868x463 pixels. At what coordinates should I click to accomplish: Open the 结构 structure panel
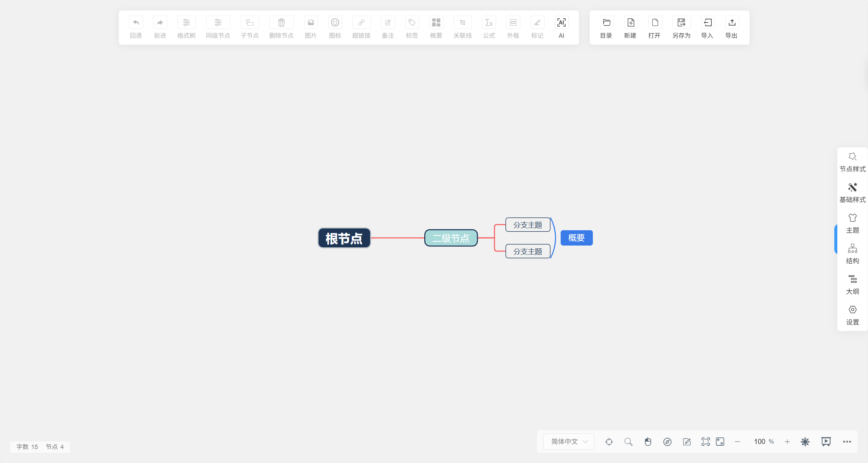[852, 254]
